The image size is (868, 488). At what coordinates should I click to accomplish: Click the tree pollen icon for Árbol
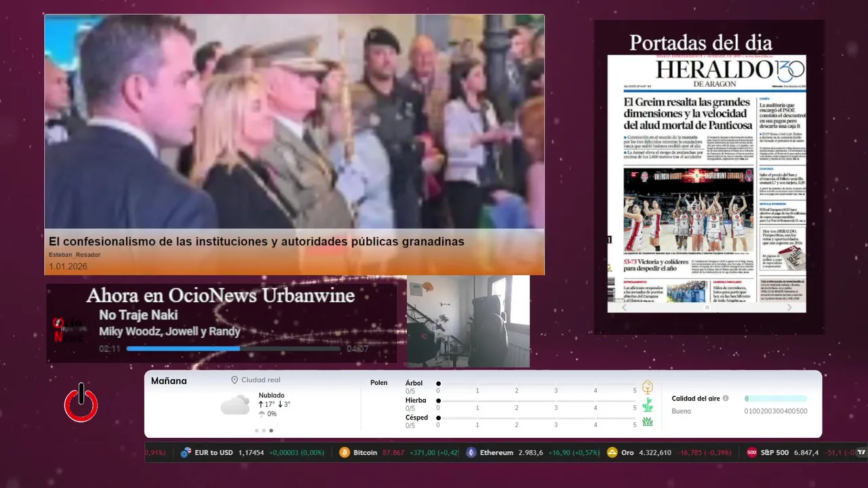648,387
